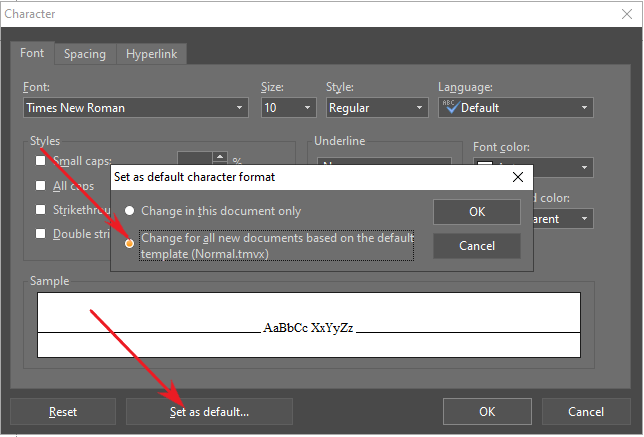Enable the Small caps checkbox
This screenshot has width=644, height=437.
point(41,160)
